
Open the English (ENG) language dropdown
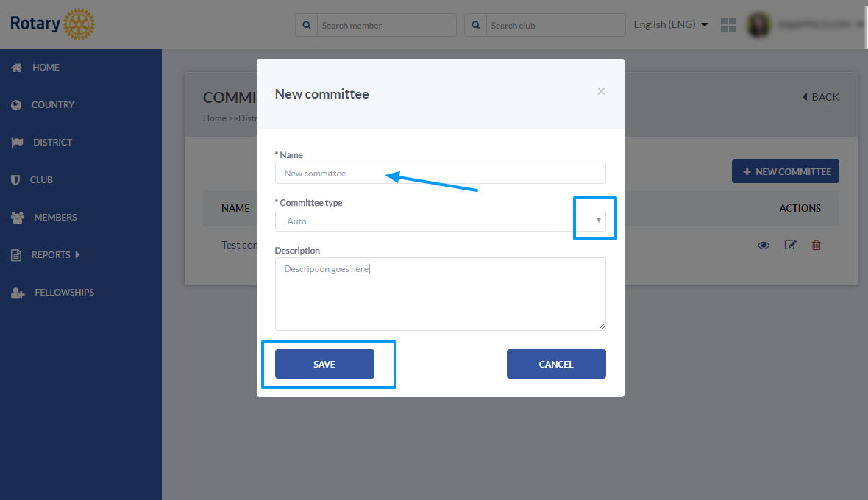(x=670, y=24)
